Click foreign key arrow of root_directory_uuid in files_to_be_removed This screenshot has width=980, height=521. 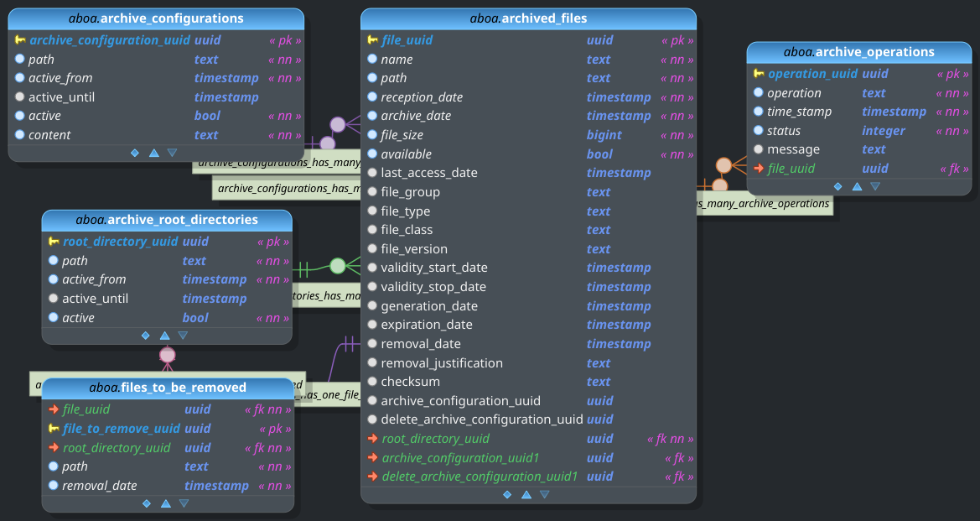[x=54, y=448]
